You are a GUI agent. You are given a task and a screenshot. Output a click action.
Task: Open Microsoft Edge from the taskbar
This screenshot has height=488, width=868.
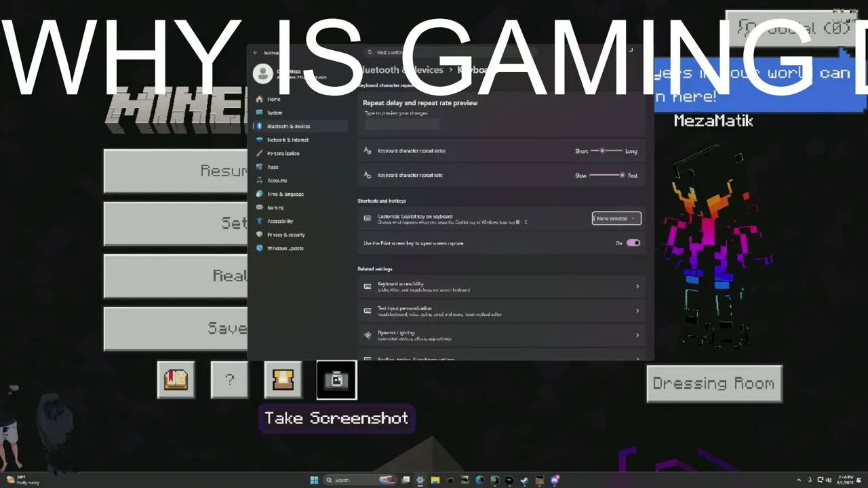479,480
